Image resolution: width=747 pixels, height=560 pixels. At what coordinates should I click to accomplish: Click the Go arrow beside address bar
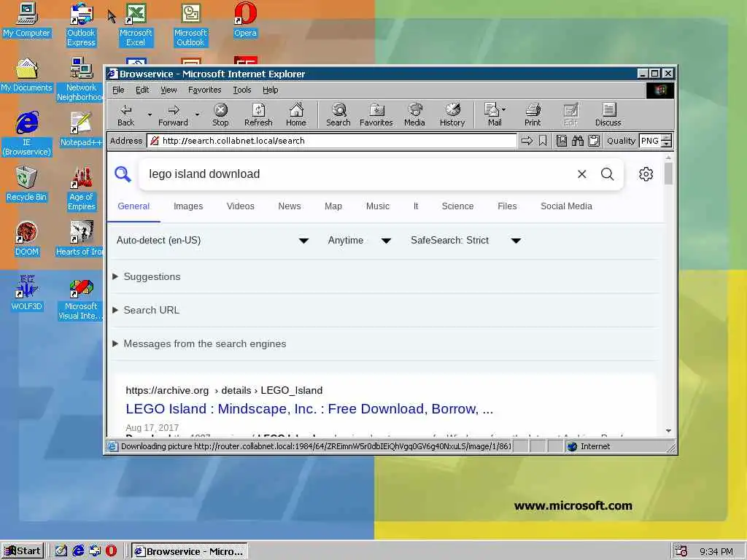click(x=527, y=141)
